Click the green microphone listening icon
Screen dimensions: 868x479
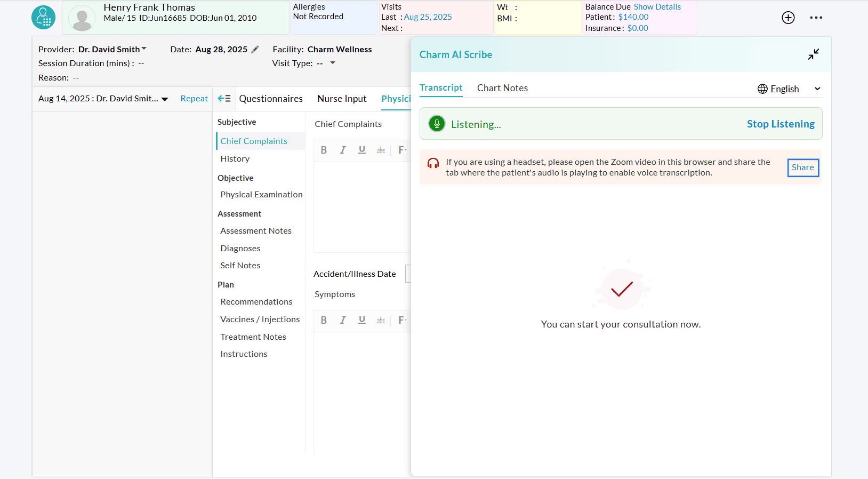point(437,124)
